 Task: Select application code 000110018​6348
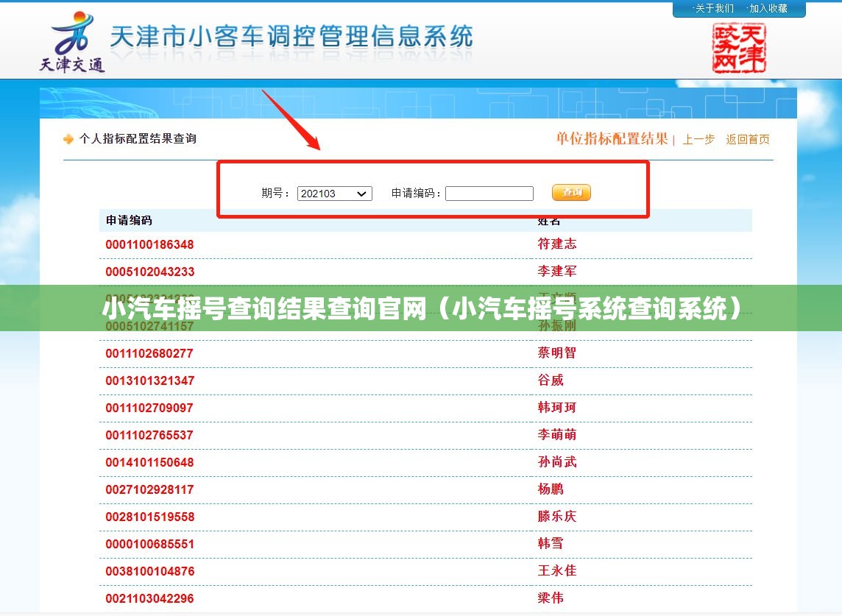149,244
